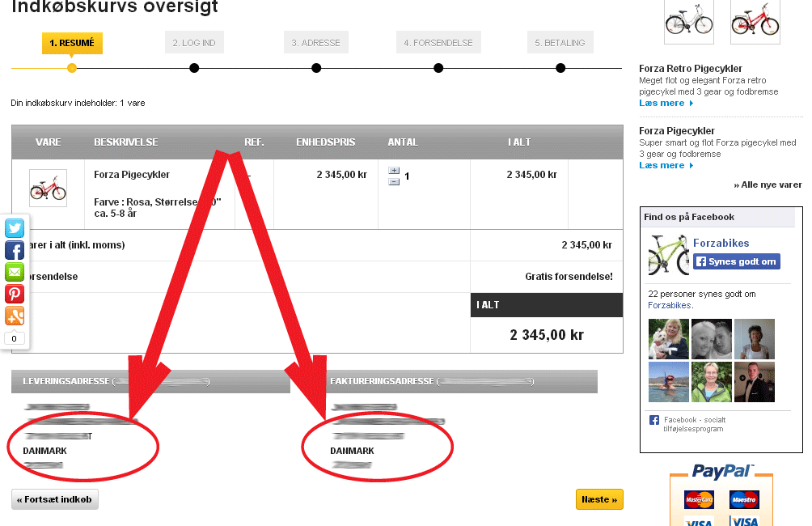View the fan photo of the swimmer in water

669,382
